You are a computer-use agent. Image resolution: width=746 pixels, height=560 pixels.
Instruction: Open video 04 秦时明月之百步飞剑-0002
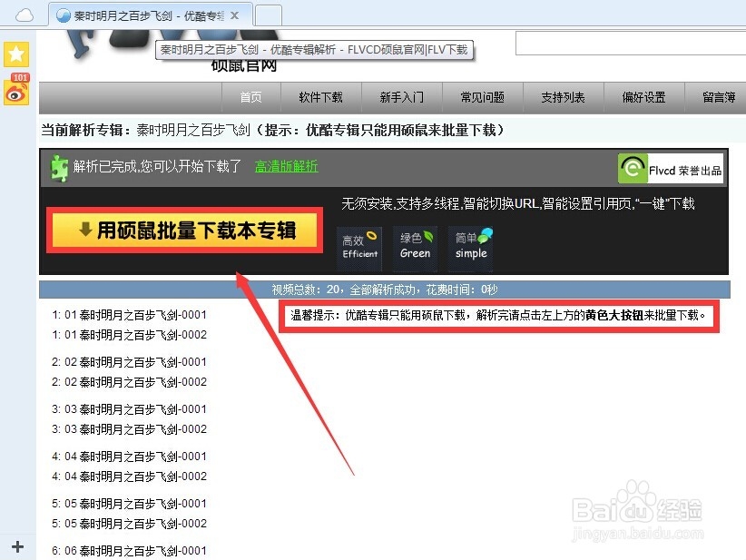point(130,476)
